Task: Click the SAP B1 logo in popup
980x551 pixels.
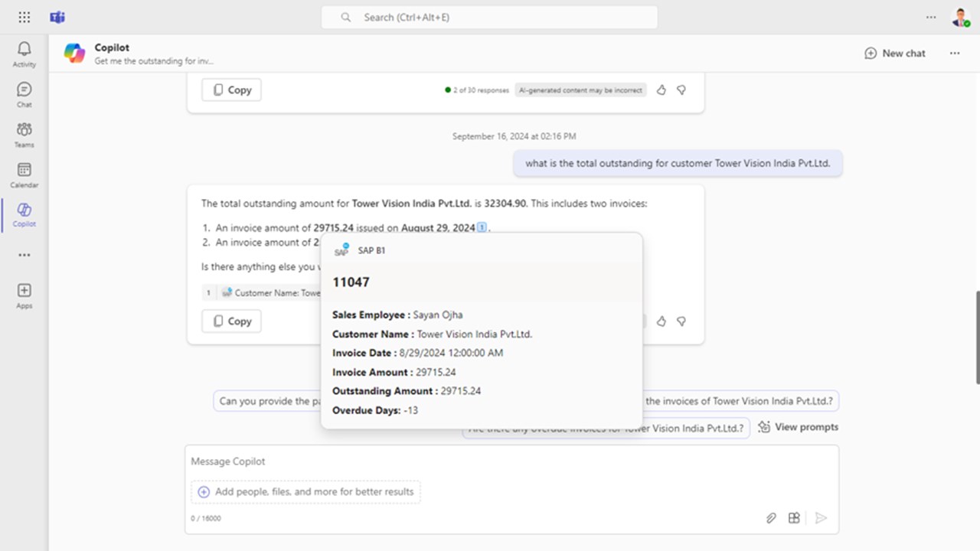Action: click(341, 250)
